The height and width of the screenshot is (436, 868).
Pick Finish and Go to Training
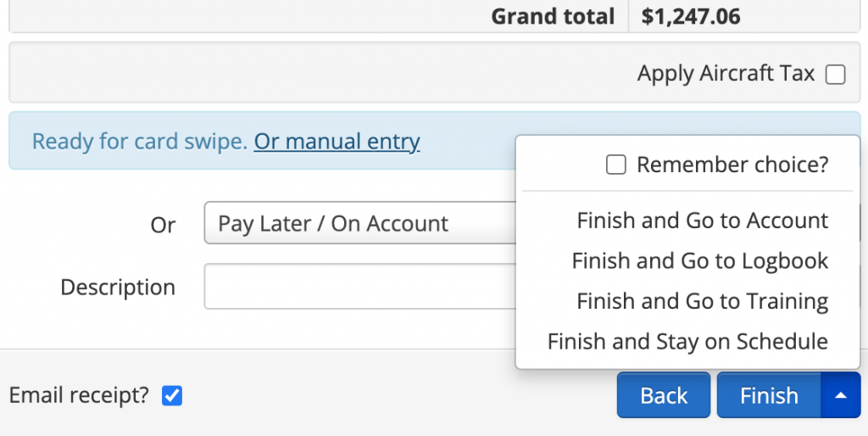coord(702,301)
